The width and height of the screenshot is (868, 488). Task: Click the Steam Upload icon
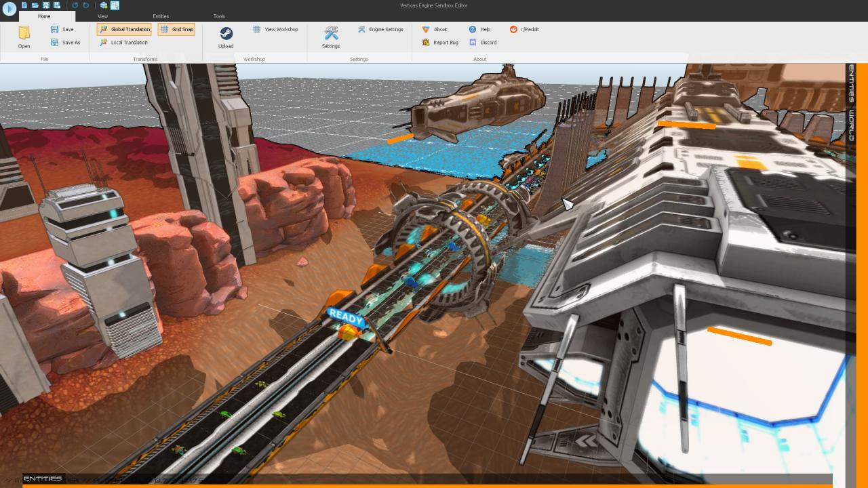(226, 34)
